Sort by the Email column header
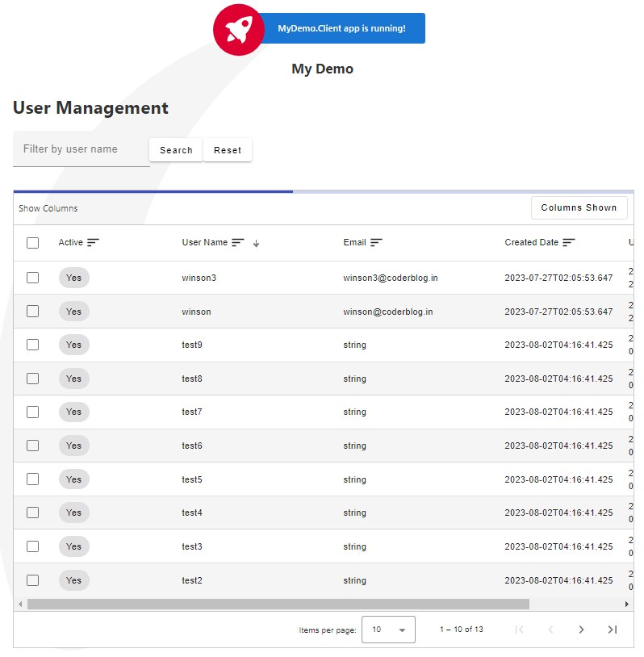 (x=354, y=243)
